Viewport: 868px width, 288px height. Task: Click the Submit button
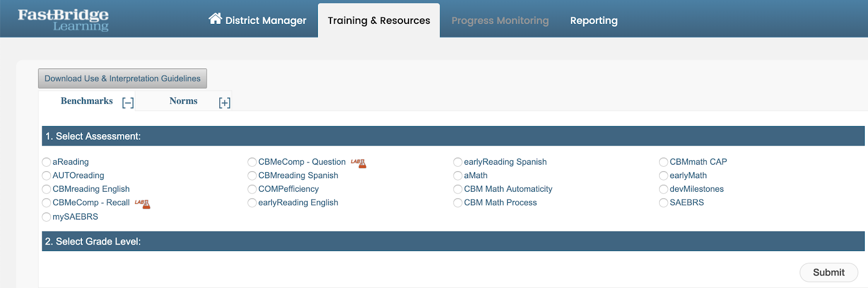pos(829,272)
